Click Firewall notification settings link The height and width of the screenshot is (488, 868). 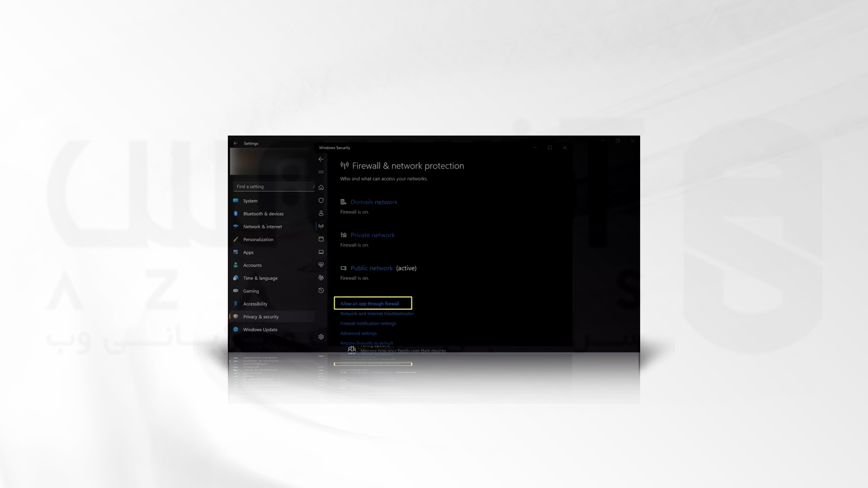(368, 324)
